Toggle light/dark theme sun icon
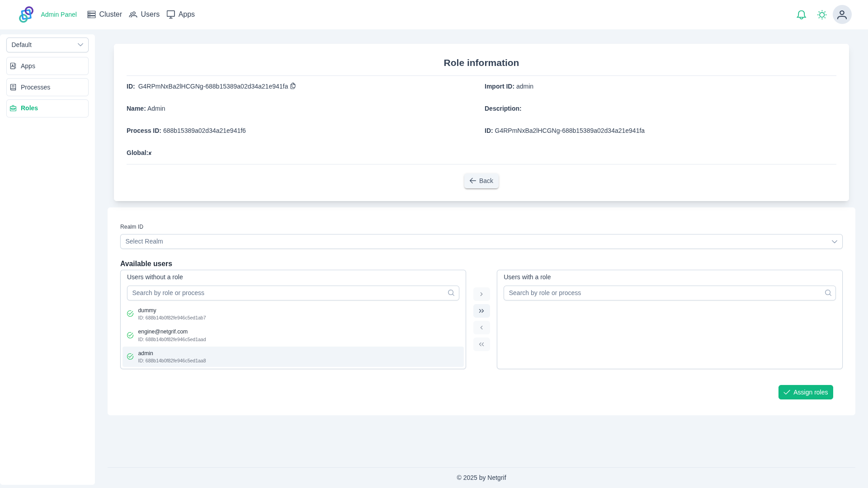The image size is (868, 488). [822, 15]
